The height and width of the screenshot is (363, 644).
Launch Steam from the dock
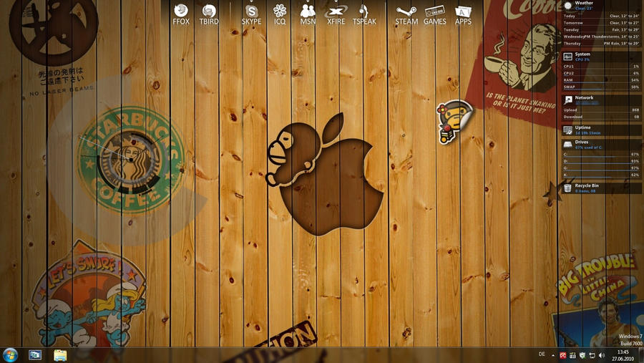(406, 14)
